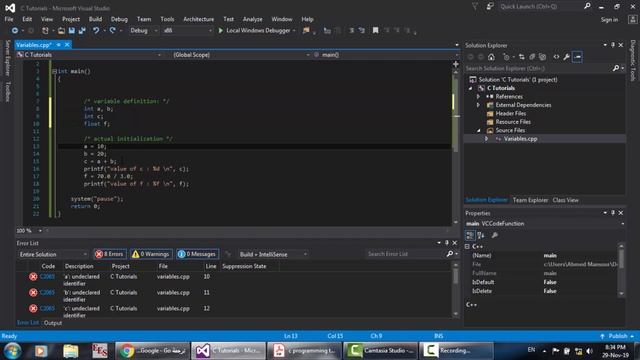
Task: Open the File menu
Action: tap(9, 19)
